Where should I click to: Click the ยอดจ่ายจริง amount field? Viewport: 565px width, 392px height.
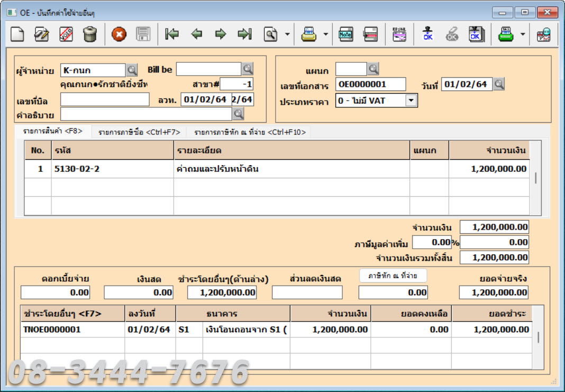pyautogui.click(x=494, y=293)
